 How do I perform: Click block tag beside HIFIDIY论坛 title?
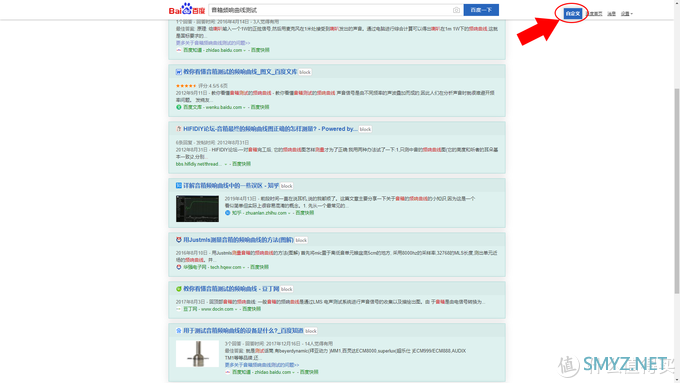[365, 129]
